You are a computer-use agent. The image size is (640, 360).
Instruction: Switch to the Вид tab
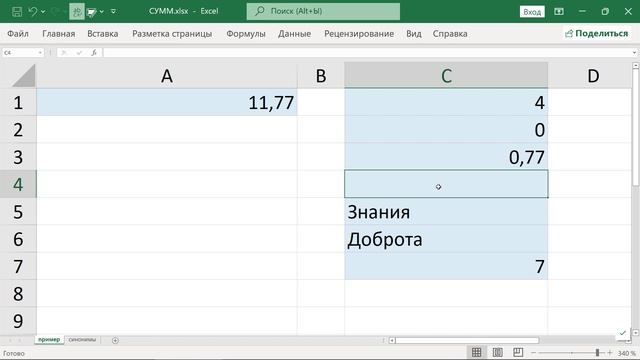[x=413, y=34]
